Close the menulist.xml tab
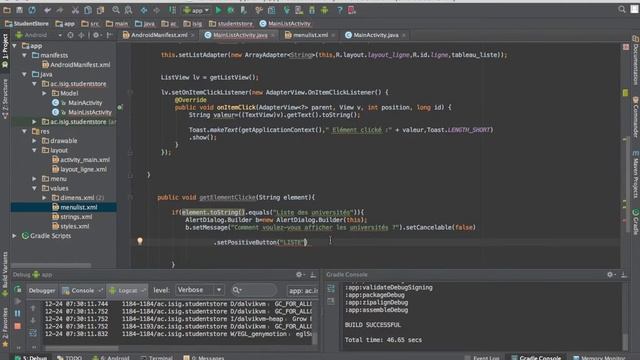Screen dimensions: 640x360 pos(333,36)
